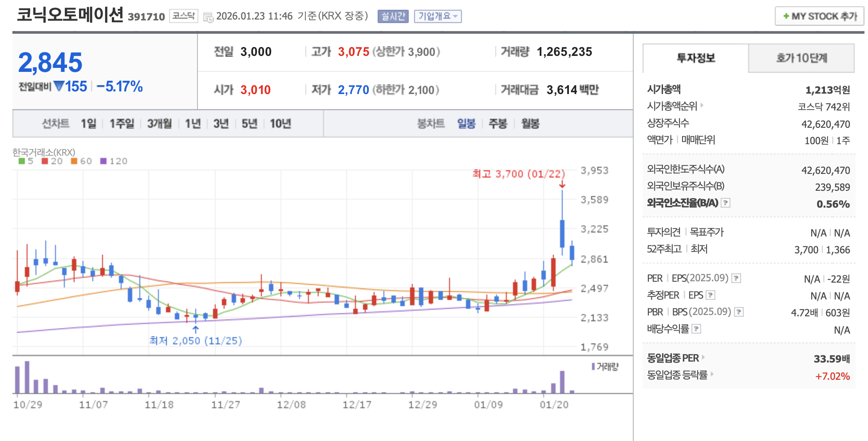This screenshot has height=441, width=868.
Task: Click the 고가 value 3,075
Action: [354, 52]
